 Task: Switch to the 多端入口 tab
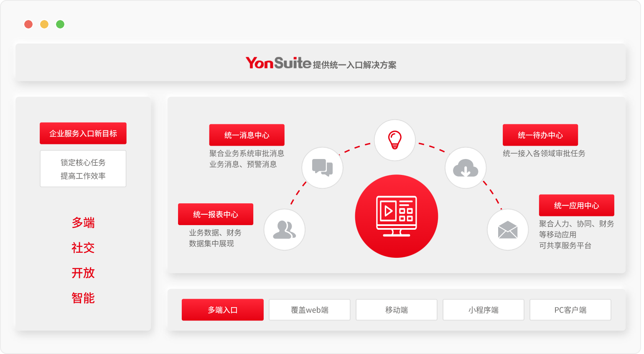[222, 310]
